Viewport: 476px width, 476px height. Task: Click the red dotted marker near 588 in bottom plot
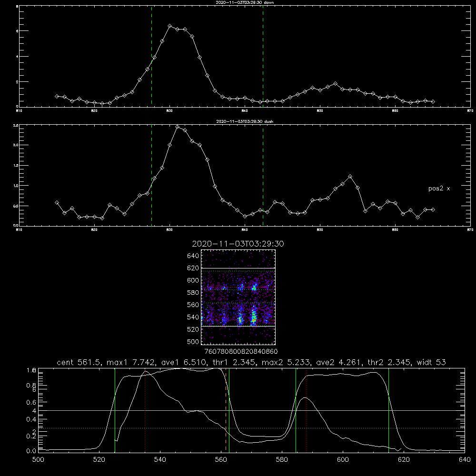[x=306, y=410]
